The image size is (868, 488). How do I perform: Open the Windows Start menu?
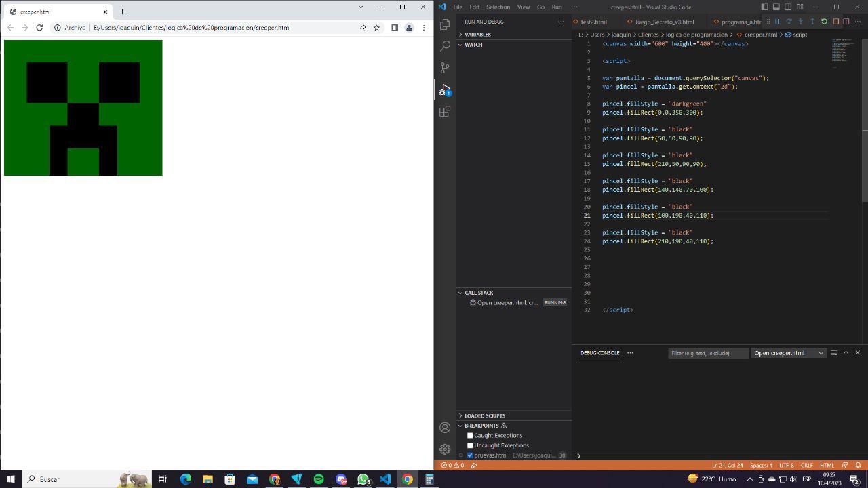[x=11, y=479]
